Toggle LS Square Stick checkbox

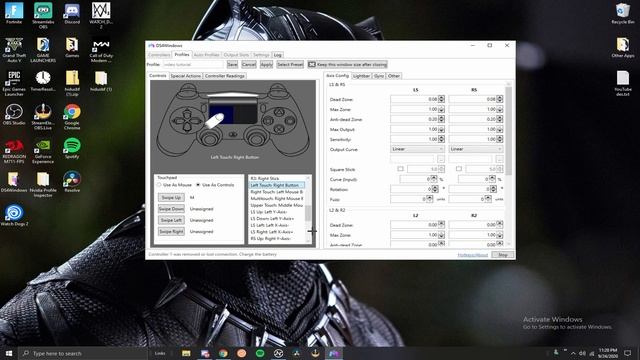click(x=400, y=169)
